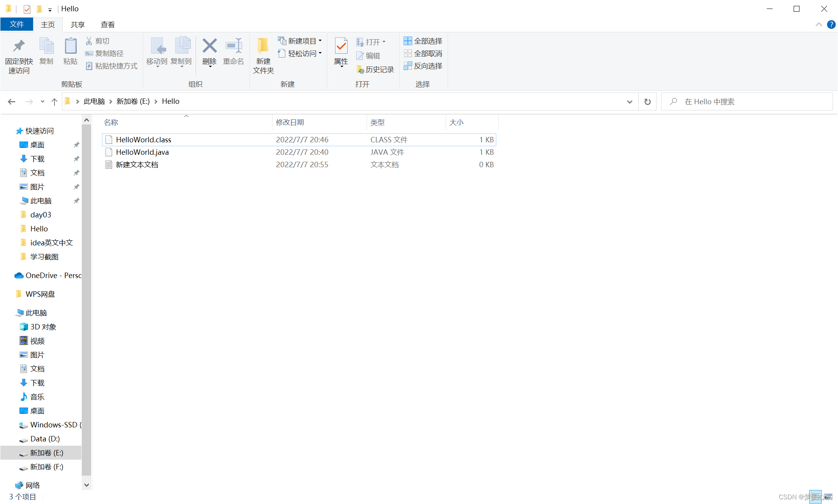
Task: Click the Delete (删除) X icon
Action: tap(209, 46)
